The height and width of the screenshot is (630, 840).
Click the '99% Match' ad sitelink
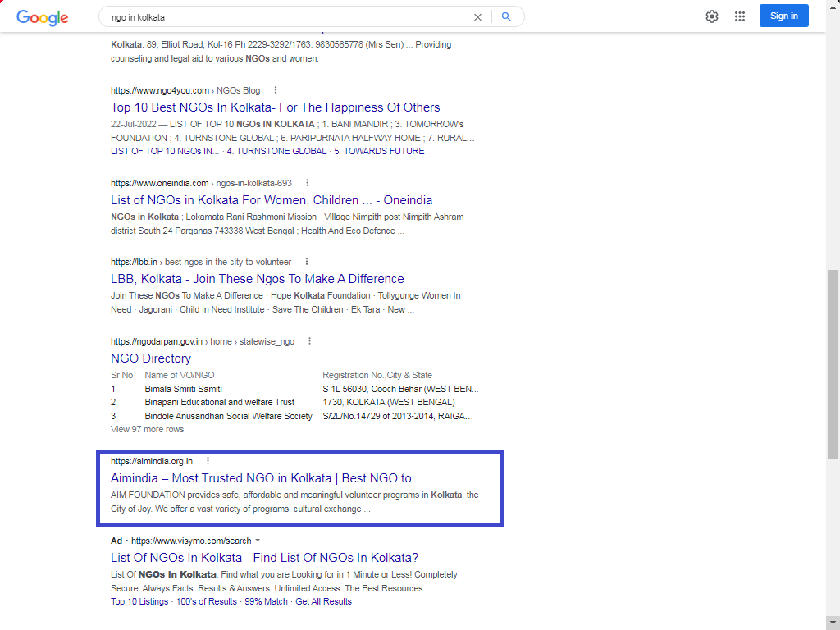pos(266,601)
